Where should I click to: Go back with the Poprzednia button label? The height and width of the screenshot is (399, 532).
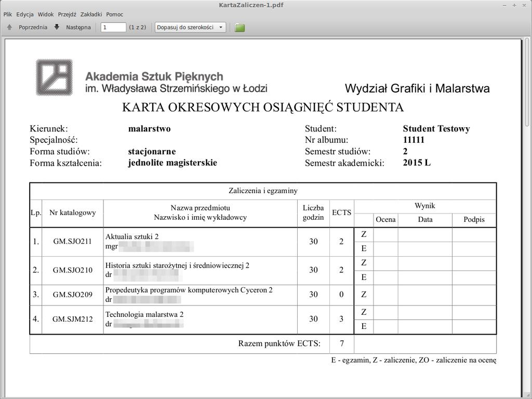[33, 27]
